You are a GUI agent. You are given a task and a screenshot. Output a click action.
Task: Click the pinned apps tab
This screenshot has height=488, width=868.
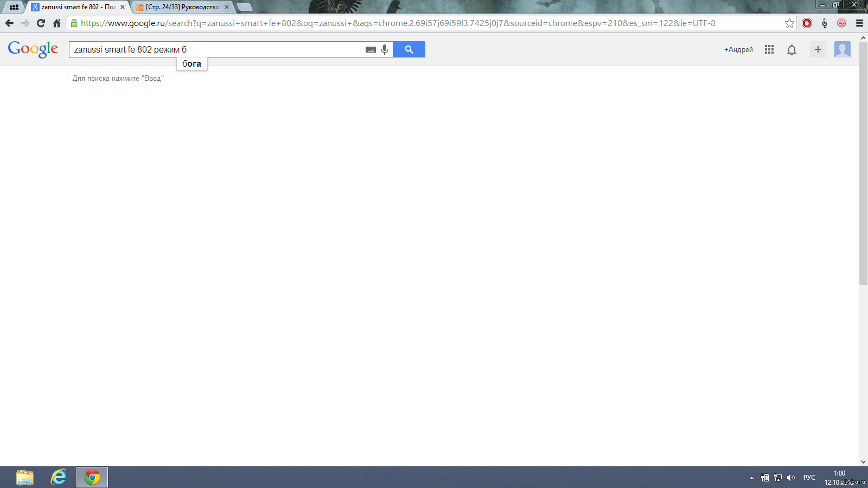[14, 7]
